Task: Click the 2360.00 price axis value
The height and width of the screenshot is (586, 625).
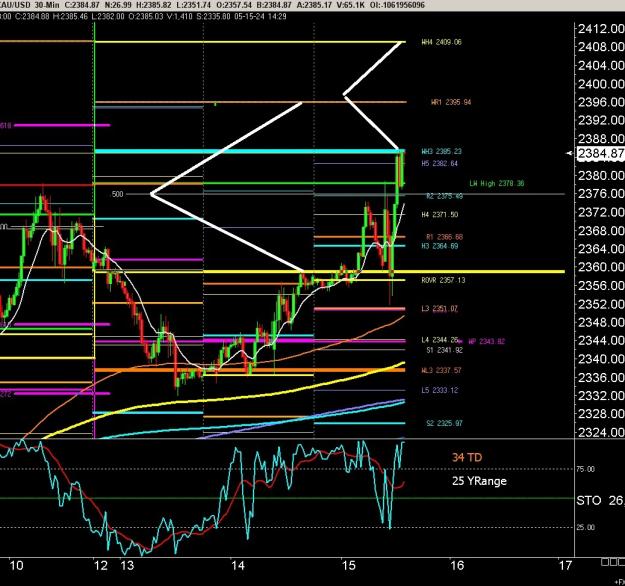Action: (601, 267)
